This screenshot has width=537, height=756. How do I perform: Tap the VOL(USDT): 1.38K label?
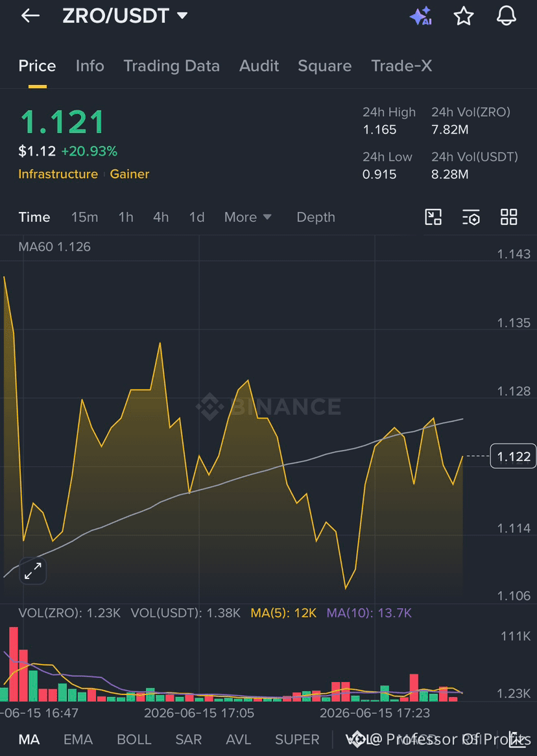[185, 613]
